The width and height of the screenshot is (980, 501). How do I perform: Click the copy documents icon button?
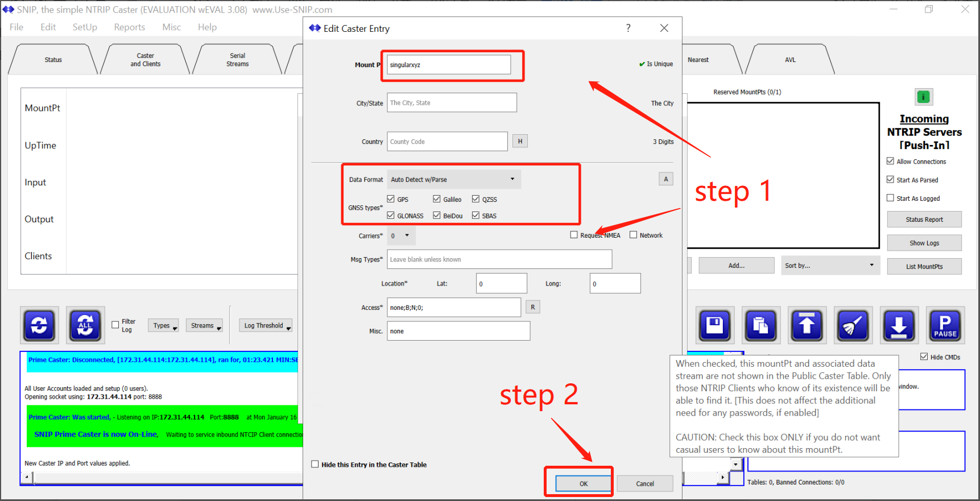(761, 325)
